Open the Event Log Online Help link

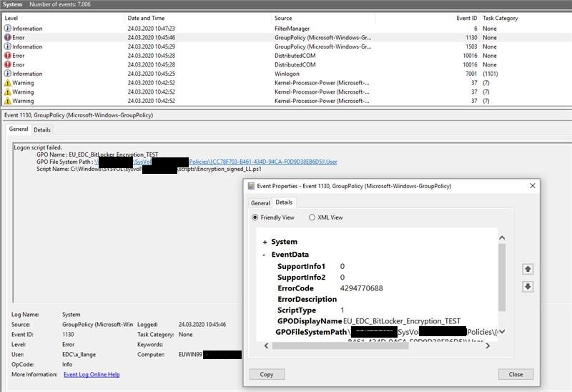tap(92, 374)
